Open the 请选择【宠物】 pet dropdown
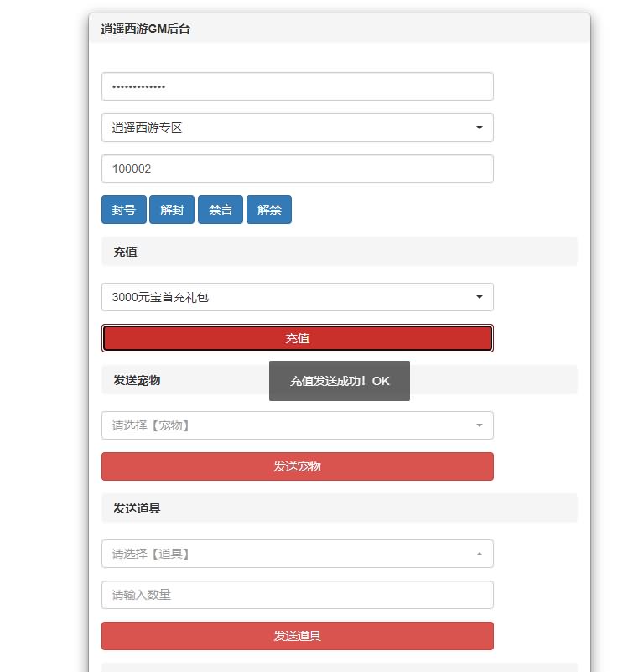The height and width of the screenshot is (672, 623). [298, 425]
